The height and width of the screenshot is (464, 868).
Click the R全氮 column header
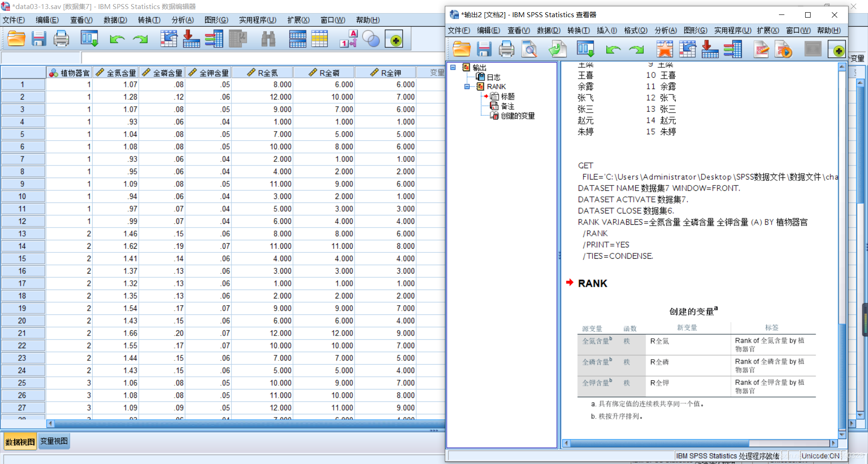click(x=262, y=72)
